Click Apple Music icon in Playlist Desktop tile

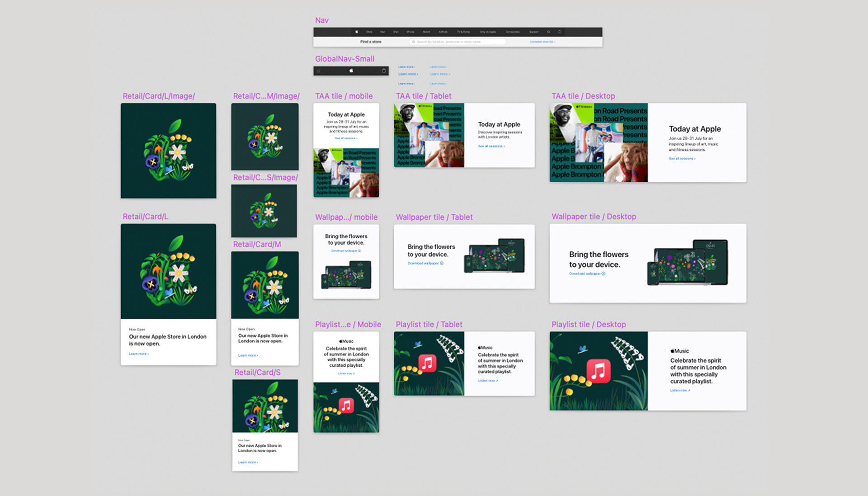(x=599, y=371)
